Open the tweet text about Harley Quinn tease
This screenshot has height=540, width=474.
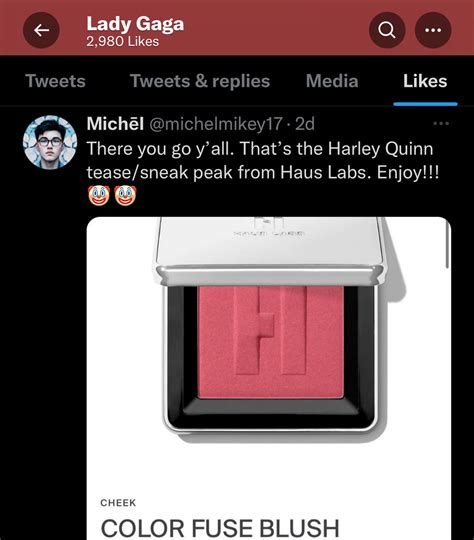pos(263,160)
